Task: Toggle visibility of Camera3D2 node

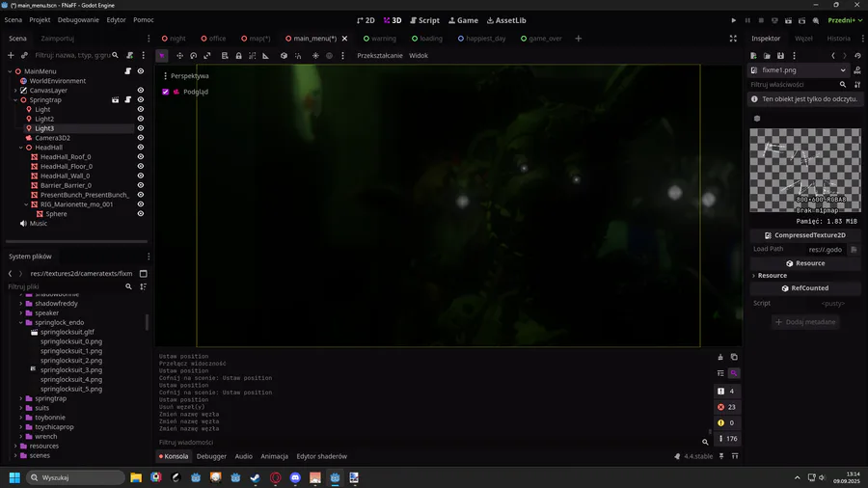Action: click(141, 138)
